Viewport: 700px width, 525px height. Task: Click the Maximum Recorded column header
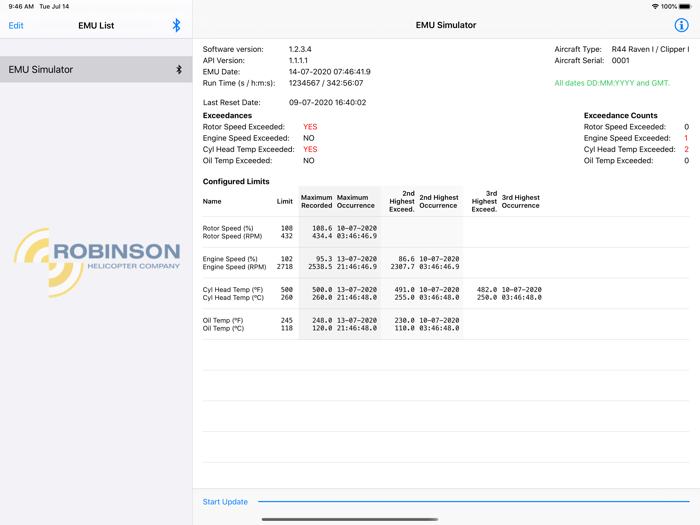point(317,201)
